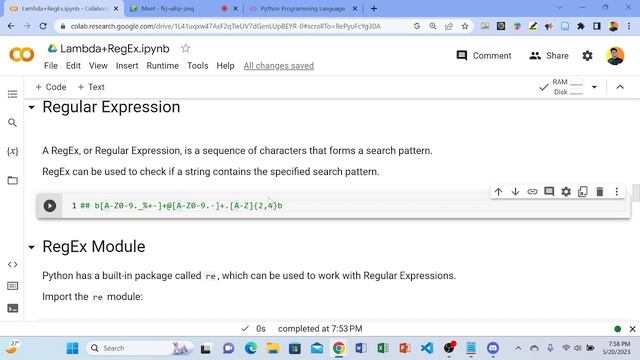Open the Tools menu

(x=198, y=66)
